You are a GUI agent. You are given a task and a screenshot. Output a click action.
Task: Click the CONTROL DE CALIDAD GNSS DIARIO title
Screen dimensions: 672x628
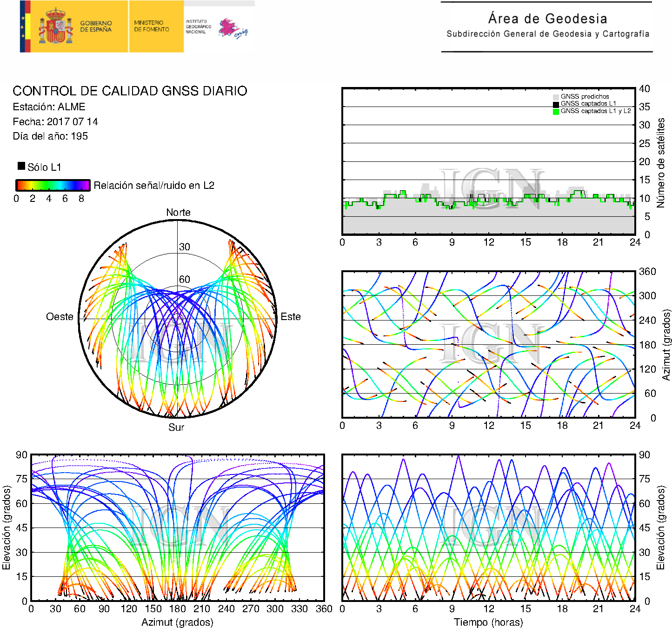(x=130, y=91)
